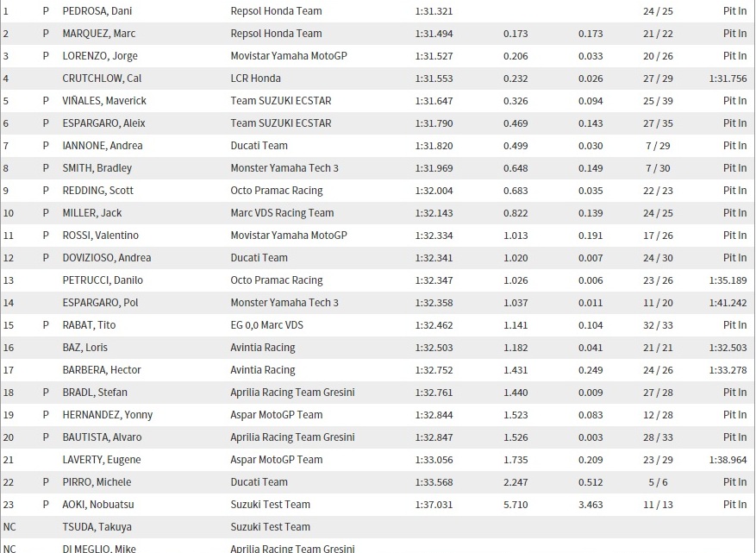
Task: Click PETRUCCI, Danilo last lap 1:35.189
Action: coord(728,280)
